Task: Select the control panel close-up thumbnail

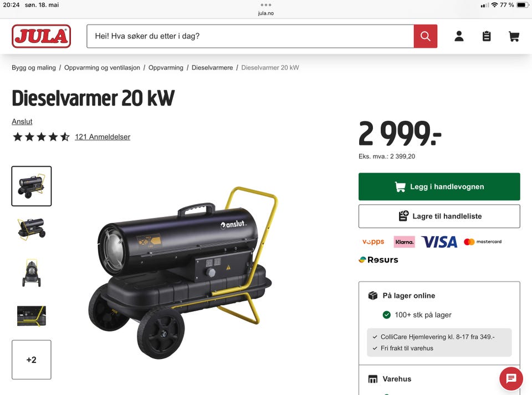Action: [32, 316]
